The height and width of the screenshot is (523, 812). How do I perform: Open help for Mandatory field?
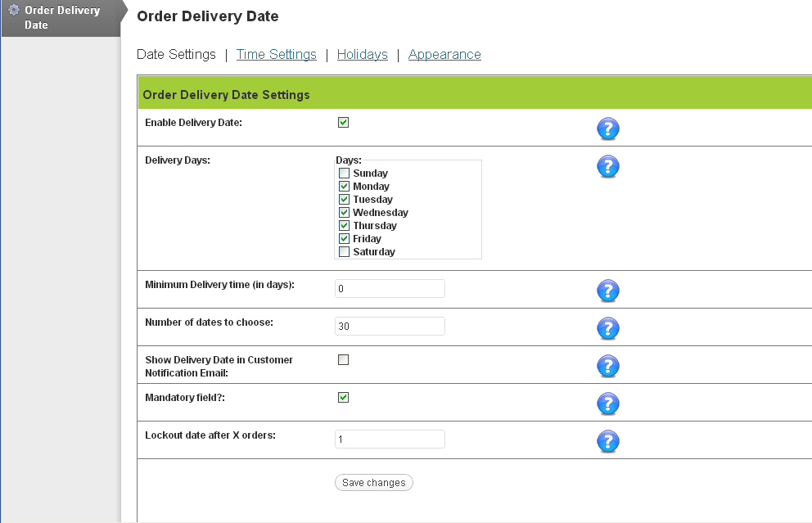[608, 404]
